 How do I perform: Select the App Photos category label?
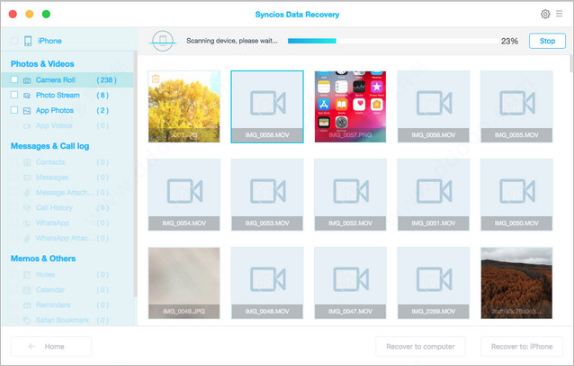pyautogui.click(x=55, y=110)
